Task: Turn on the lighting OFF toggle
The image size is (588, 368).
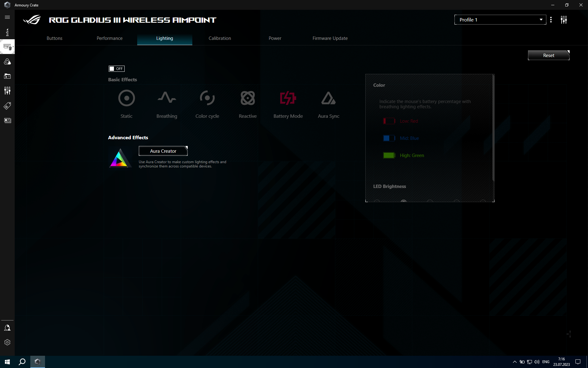Action: 116,68
